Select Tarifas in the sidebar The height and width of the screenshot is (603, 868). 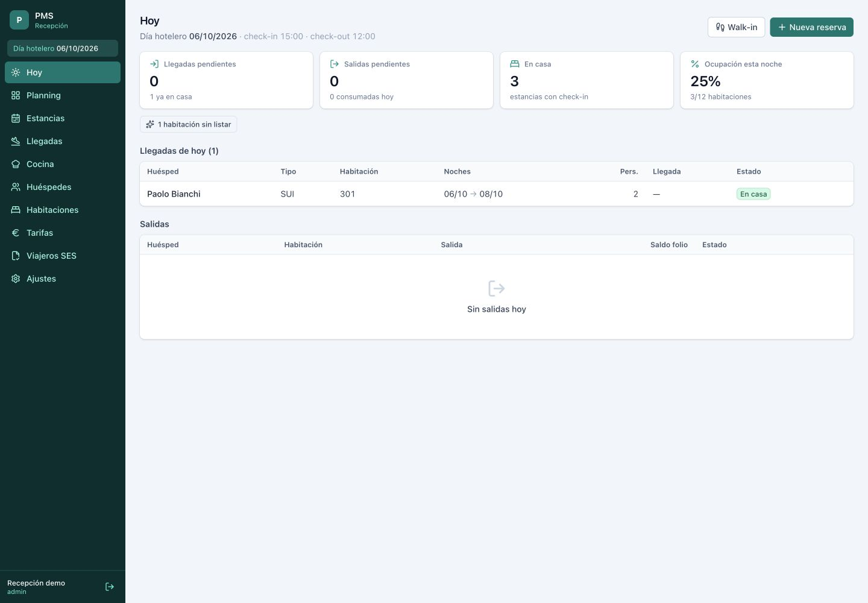tap(63, 233)
